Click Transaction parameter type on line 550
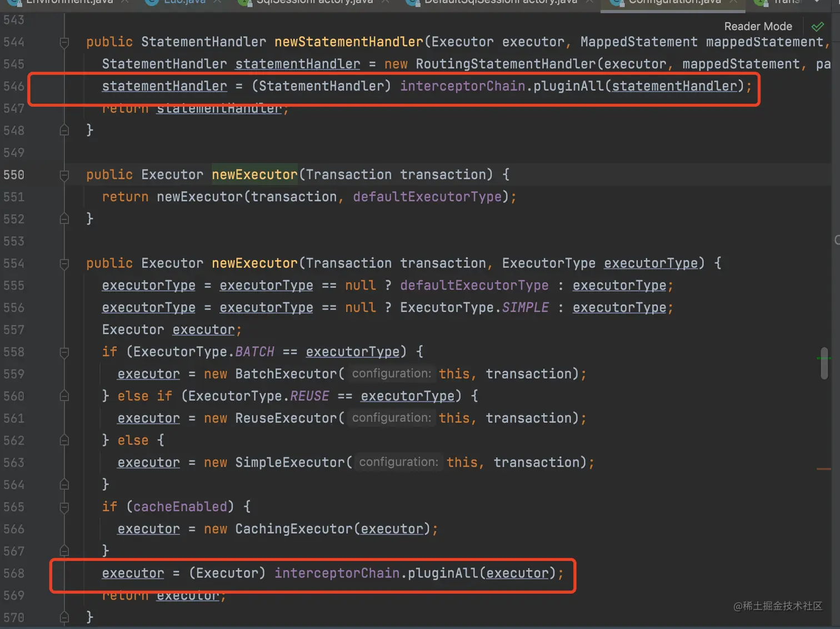This screenshot has height=629, width=840. 348,174
